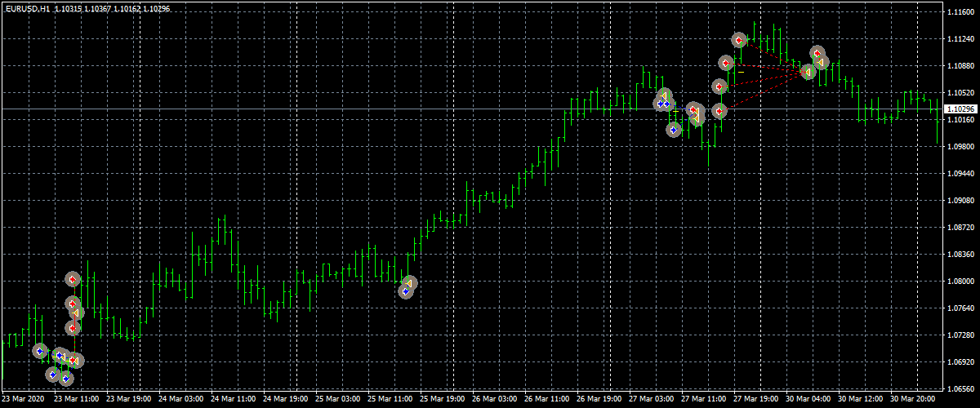This screenshot has height=408, width=980.
Task: Click time axis label 26 Mar 11:00
Action: 547,400
